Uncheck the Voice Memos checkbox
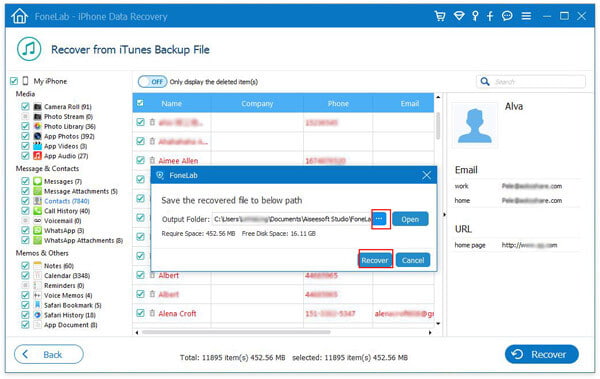Image resolution: width=600 pixels, height=379 pixels. click(25, 295)
